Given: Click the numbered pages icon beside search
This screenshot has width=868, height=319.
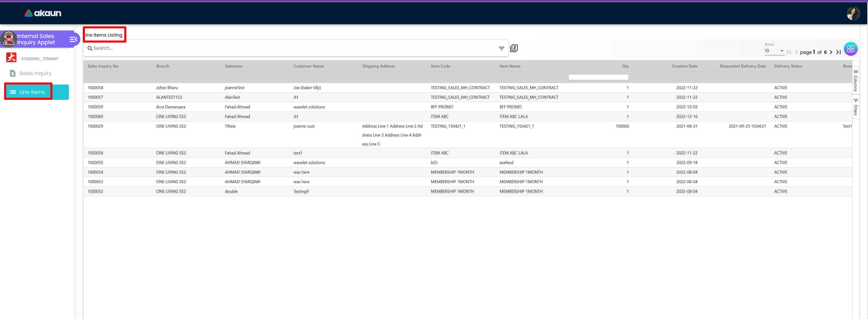Looking at the screenshot, I should (514, 48).
